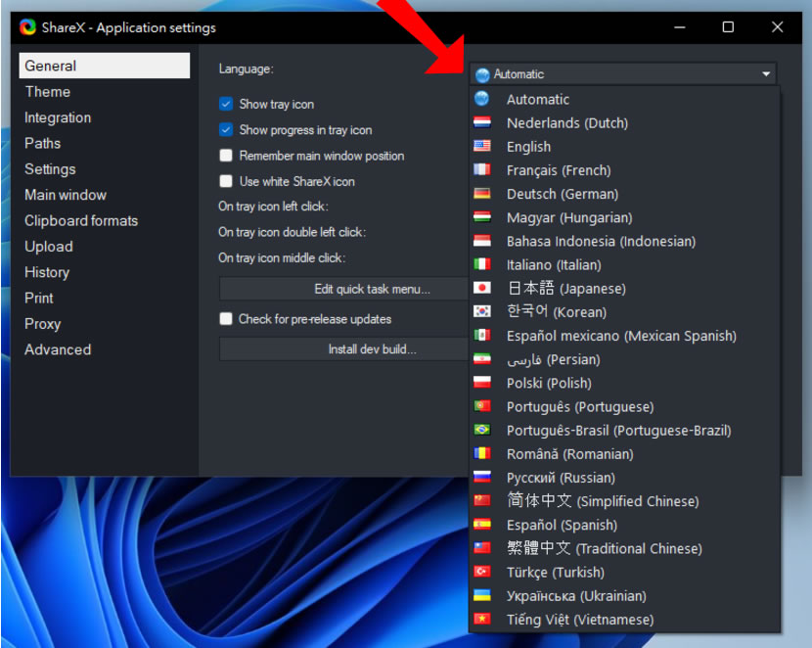Open the Clipboard formats tab
Screen dimensions: 812x648
click(105, 220)
